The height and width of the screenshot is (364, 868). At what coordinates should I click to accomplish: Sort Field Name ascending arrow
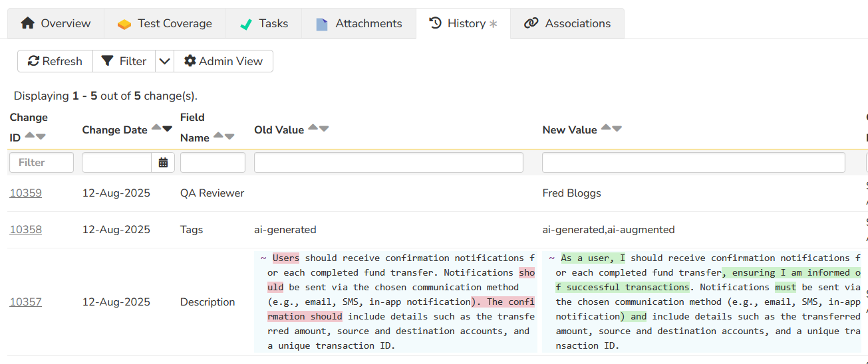pyautogui.click(x=219, y=137)
